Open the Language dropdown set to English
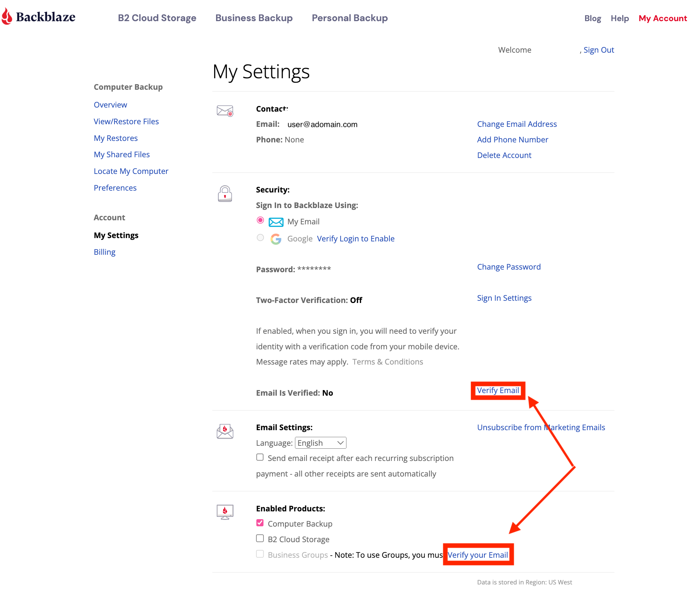Viewport: 700px width, 590px height. (321, 443)
